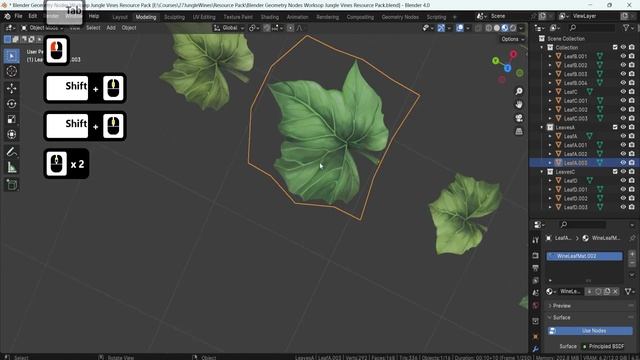640x360 pixels.
Task: Open the Render properties tab
Action: coord(536,256)
